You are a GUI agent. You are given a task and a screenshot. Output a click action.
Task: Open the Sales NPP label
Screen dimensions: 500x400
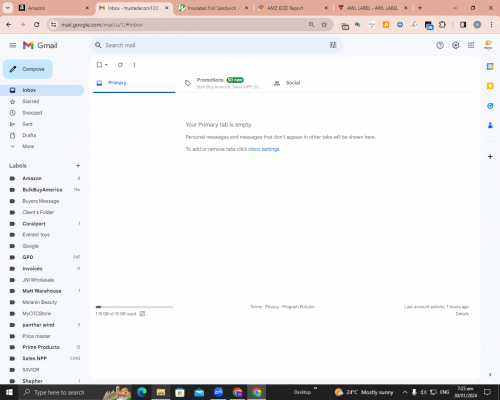pyautogui.click(x=42, y=359)
